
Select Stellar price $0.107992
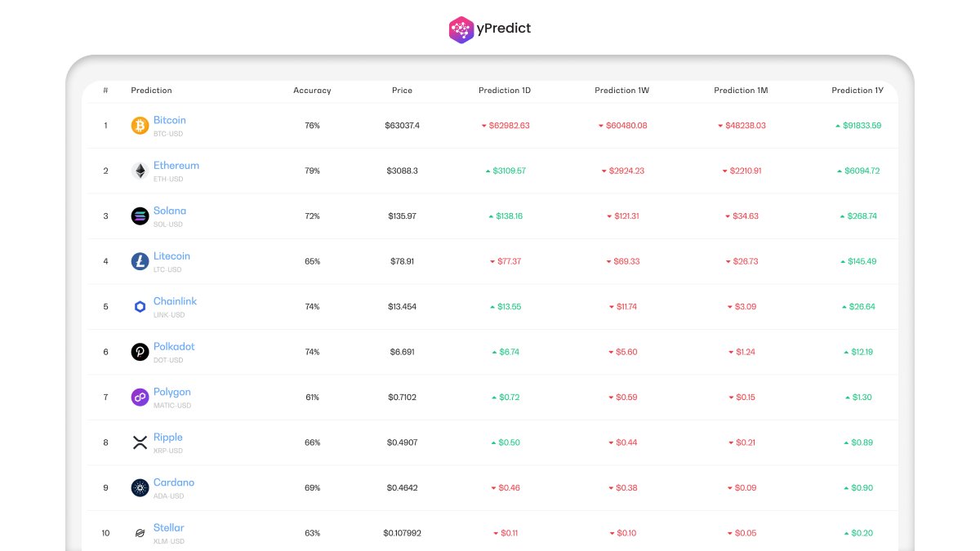[402, 533]
